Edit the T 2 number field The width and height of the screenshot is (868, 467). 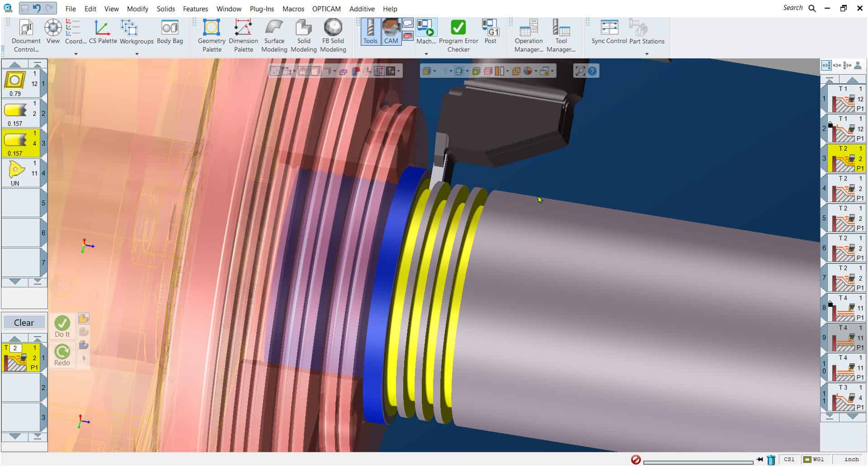[15, 348]
